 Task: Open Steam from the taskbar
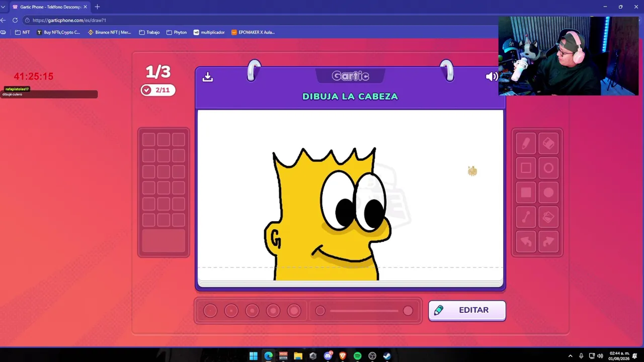click(387, 356)
